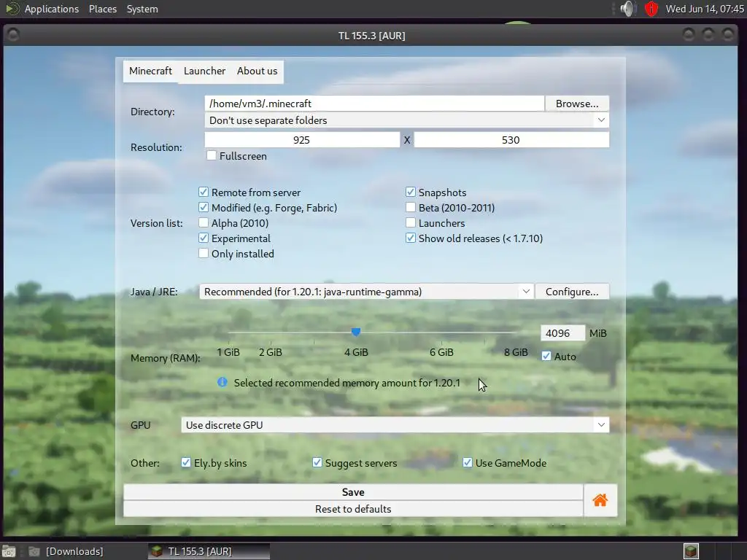Switch to the Minecraft tab
This screenshot has height=560, width=747.
(x=150, y=71)
